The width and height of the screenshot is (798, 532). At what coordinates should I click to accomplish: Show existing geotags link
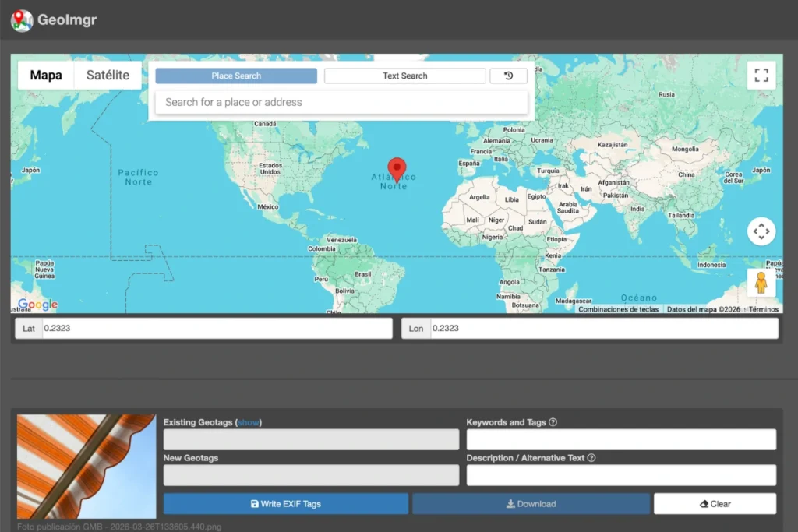(249, 422)
